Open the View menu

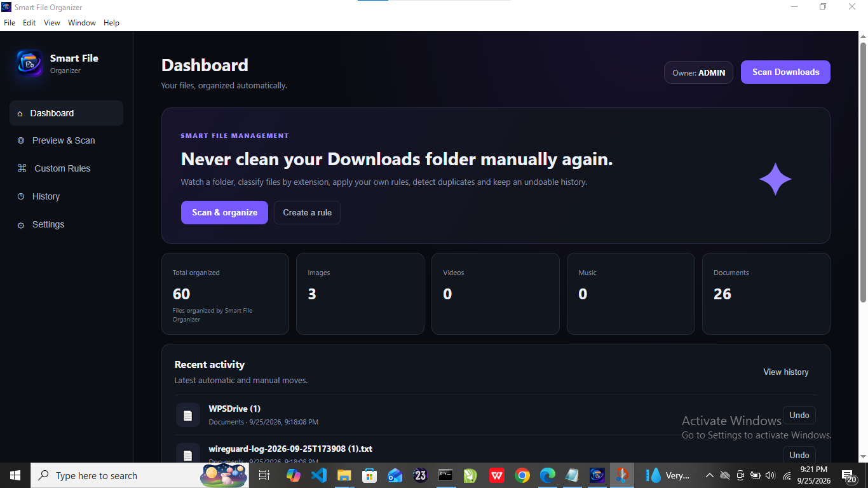[x=52, y=23]
